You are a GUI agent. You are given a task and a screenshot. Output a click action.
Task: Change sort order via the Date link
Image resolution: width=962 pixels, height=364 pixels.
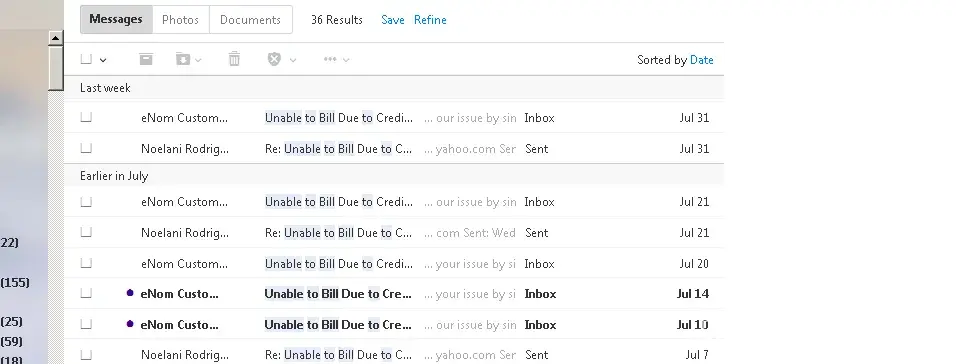[x=701, y=60]
